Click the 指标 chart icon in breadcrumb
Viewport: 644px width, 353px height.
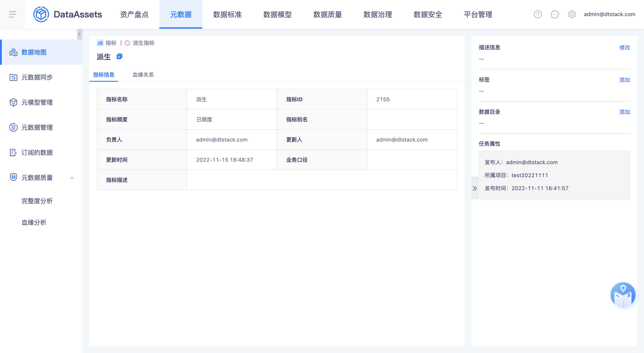click(x=100, y=43)
